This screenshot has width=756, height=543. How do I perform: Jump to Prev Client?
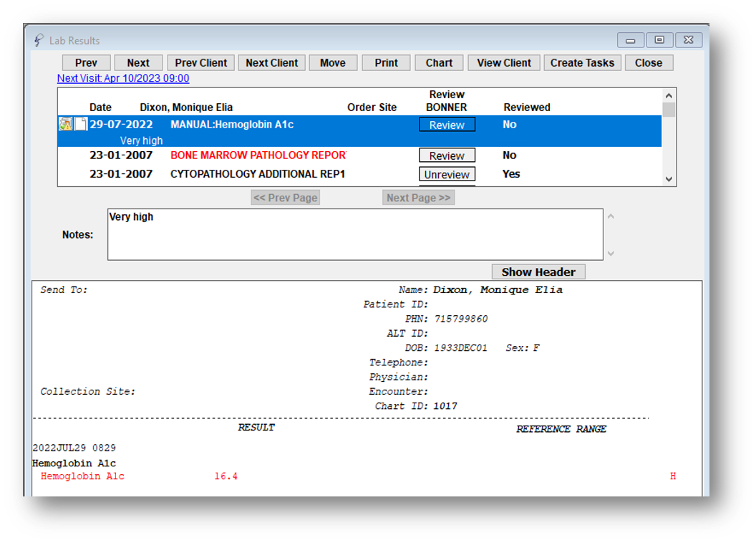pyautogui.click(x=201, y=63)
